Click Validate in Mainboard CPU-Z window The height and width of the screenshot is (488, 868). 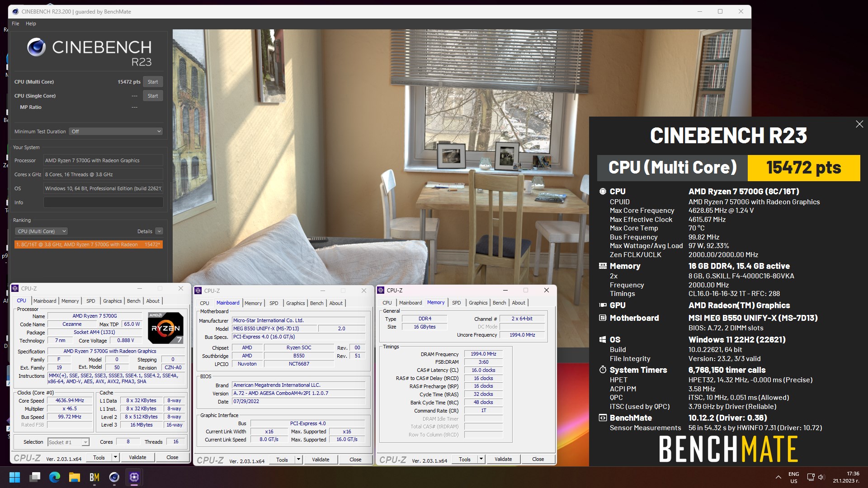tap(321, 460)
